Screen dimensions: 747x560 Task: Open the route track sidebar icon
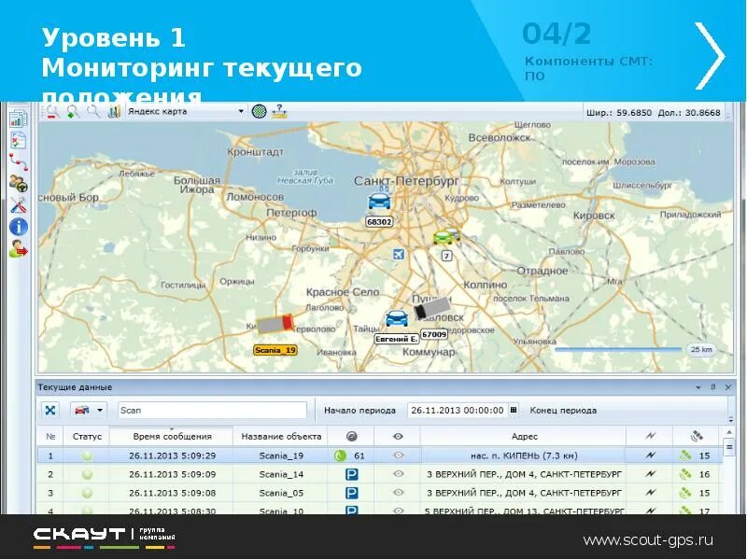[18, 162]
